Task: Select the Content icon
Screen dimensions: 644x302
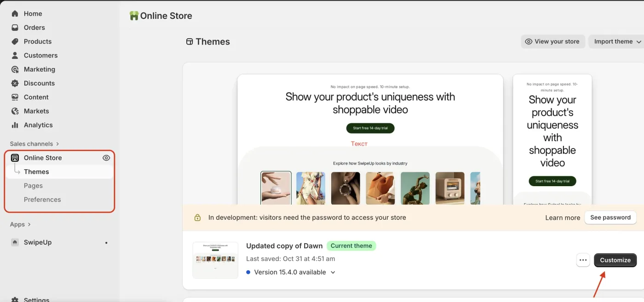Action: (15, 97)
